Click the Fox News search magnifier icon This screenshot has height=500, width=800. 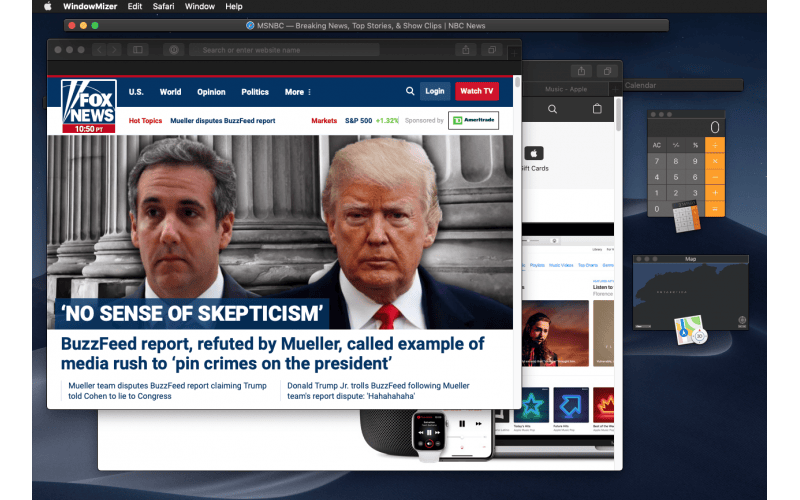point(410,91)
